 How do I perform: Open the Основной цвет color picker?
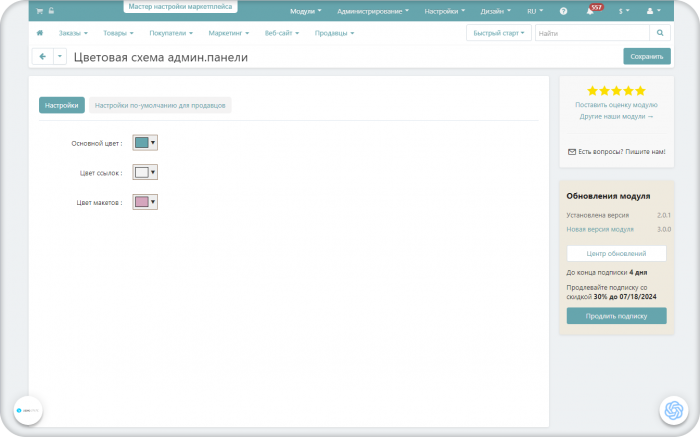point(145,143)
